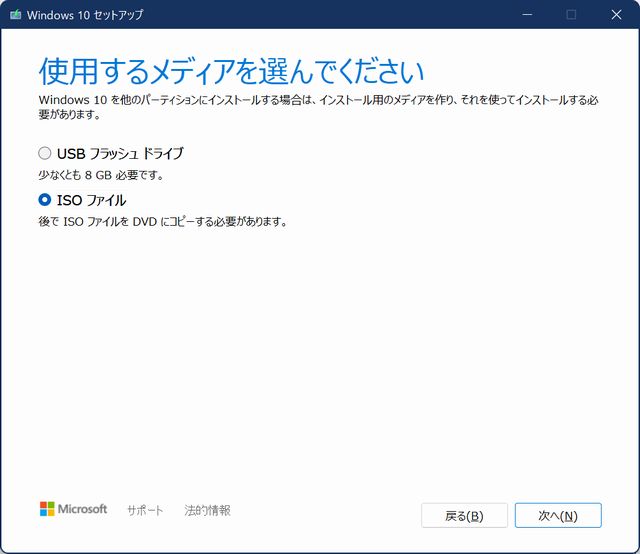Open the 法的情報 link
640x554 pixels.
pyautogui.click(x=207, y=510)
